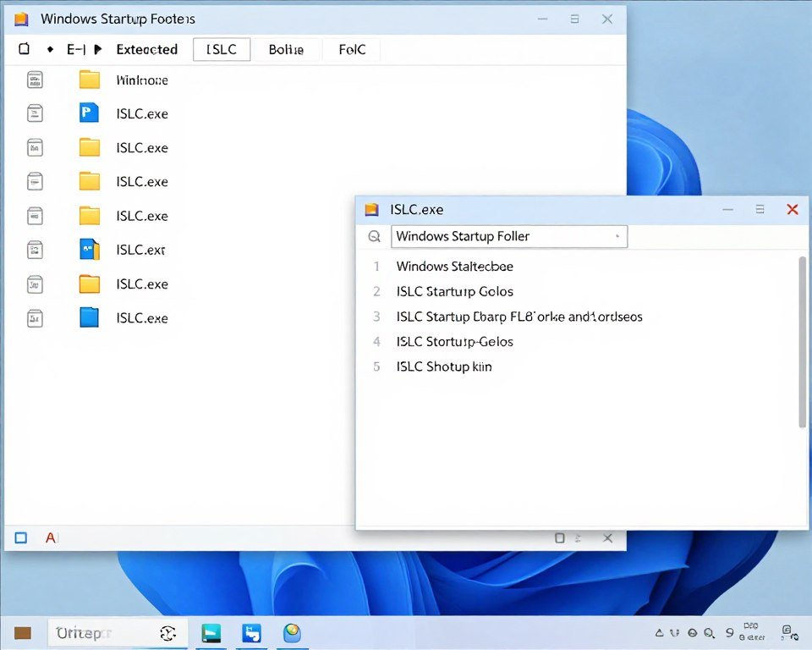This screenshot has height=650, width=812.
Task: Click the red A icon in the status bar
Action: 49,537
